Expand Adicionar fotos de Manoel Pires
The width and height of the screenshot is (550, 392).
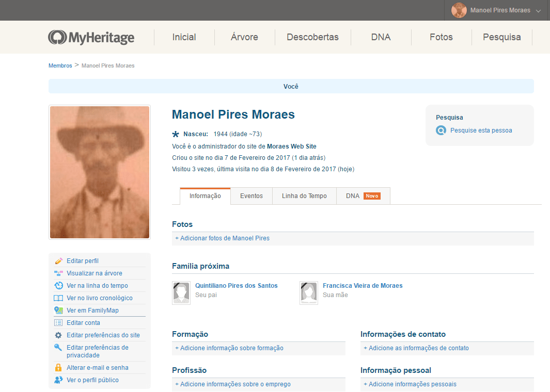coord(222,238)
